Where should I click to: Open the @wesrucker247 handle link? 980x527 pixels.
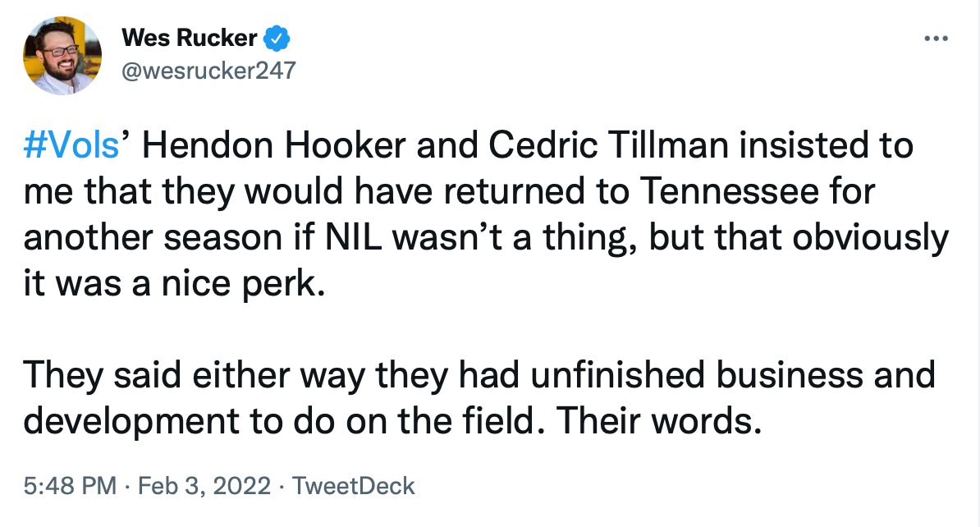click(208, 71)
